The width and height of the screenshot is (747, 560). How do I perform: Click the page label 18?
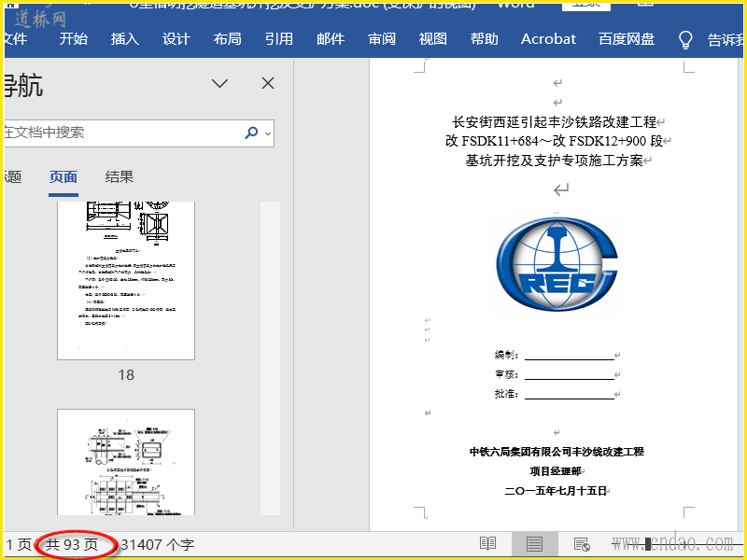(x=126, y=375)
